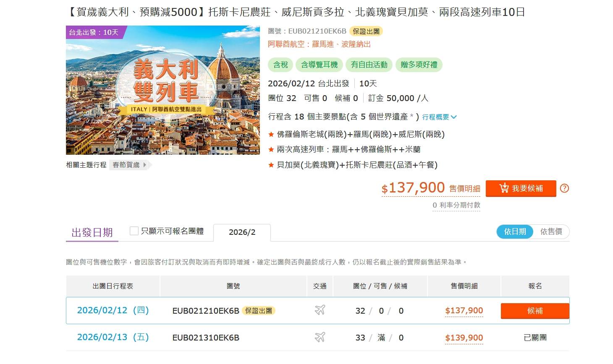Open 春節賀歲 related theme tag
Screen dimensions: 613x364
(x=129, y=165)
